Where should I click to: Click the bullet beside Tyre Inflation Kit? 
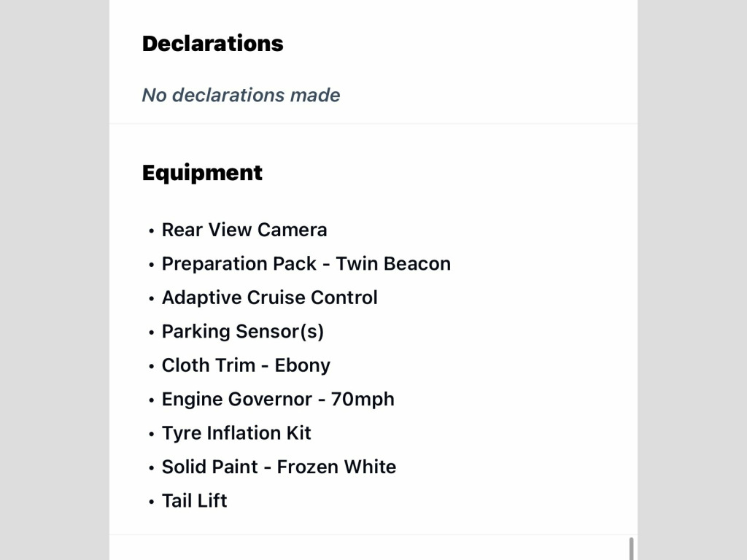[152, 435]
